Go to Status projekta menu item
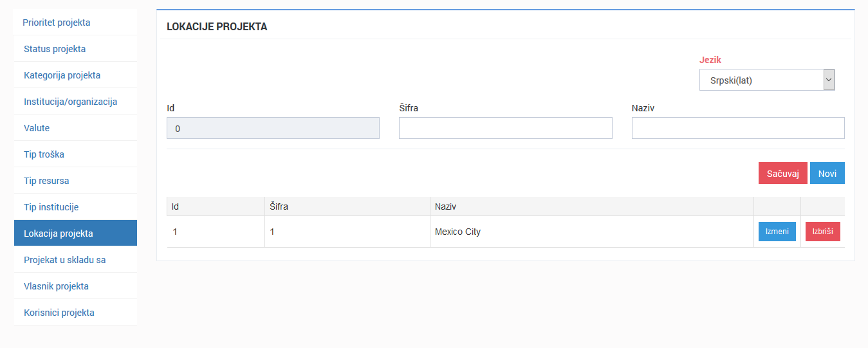The height and width of the screenshot is (348, 868). (x=55, y=49)
